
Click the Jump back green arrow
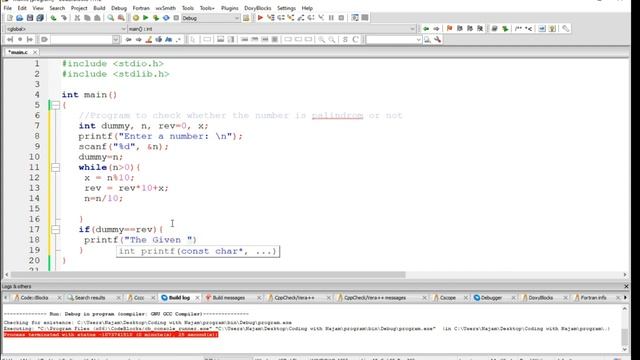click(x=426, y=29)
